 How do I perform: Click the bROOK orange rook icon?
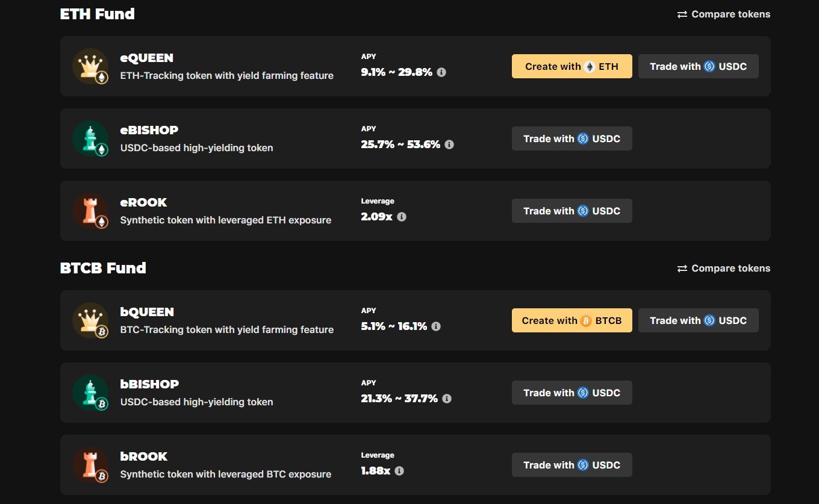[x=90, y=465]
